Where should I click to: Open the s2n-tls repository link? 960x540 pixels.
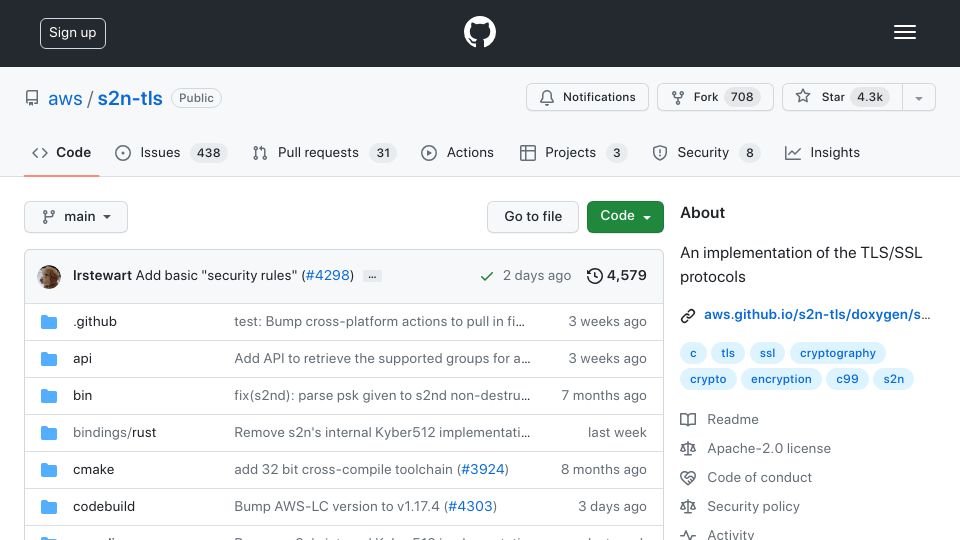coord(130,98)
